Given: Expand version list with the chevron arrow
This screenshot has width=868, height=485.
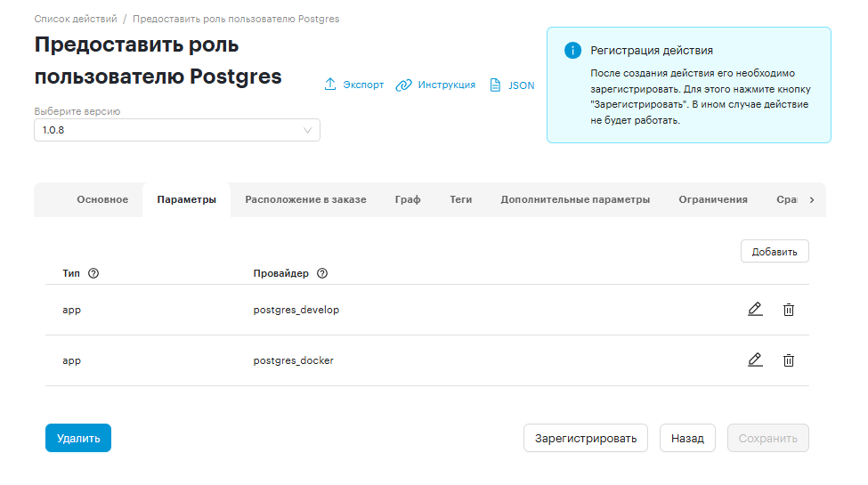Looking at the screenshot, I should (307, 130).
